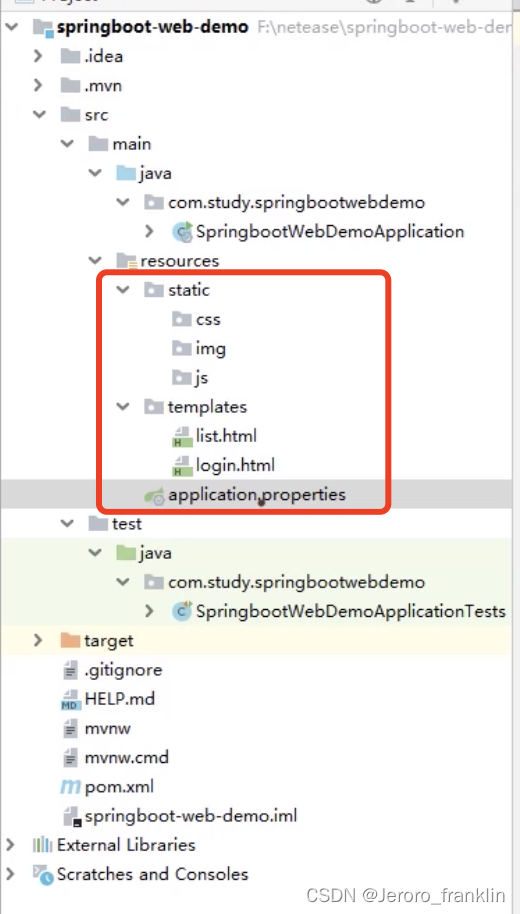Click the resources folder icon

coord(127,261)
